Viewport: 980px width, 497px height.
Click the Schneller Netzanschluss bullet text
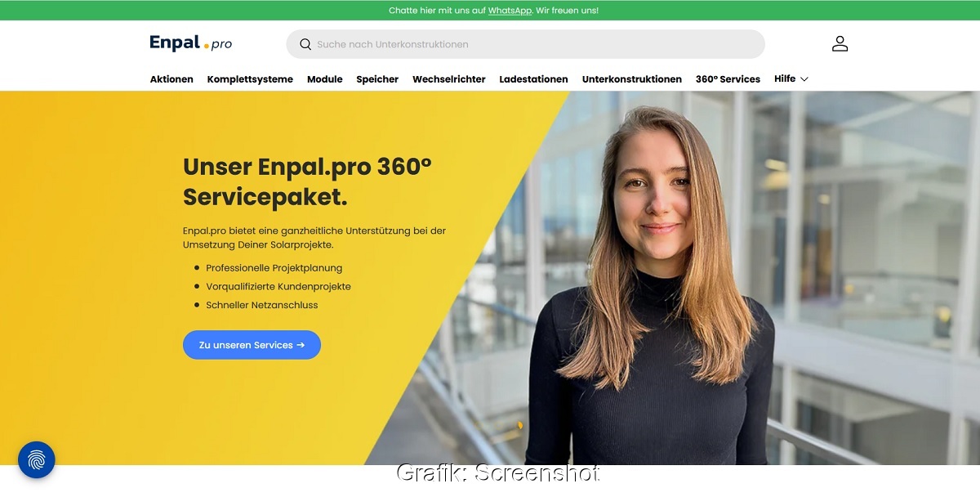[262, 305]
